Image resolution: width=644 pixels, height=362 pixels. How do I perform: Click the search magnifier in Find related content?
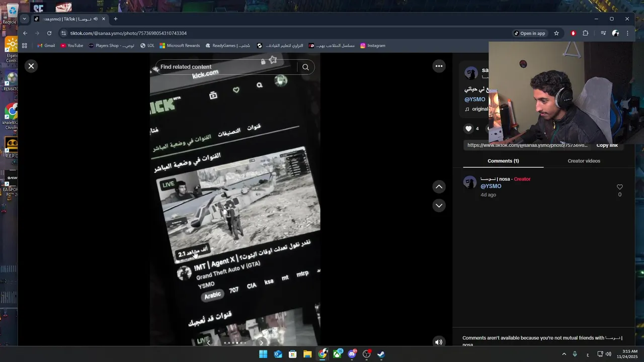(305, 67)
